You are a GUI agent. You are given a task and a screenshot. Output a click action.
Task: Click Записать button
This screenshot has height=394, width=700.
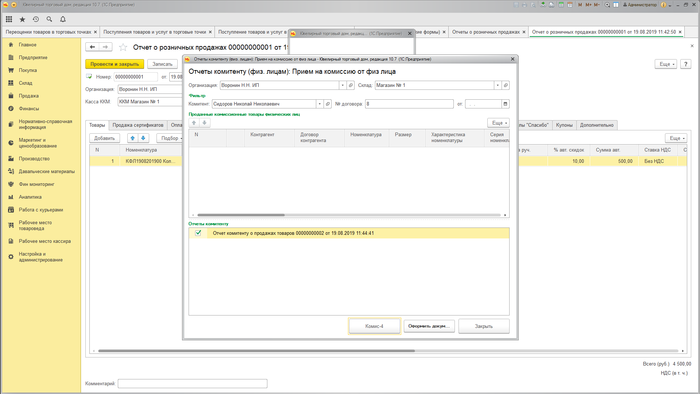(x=162, y=64)
